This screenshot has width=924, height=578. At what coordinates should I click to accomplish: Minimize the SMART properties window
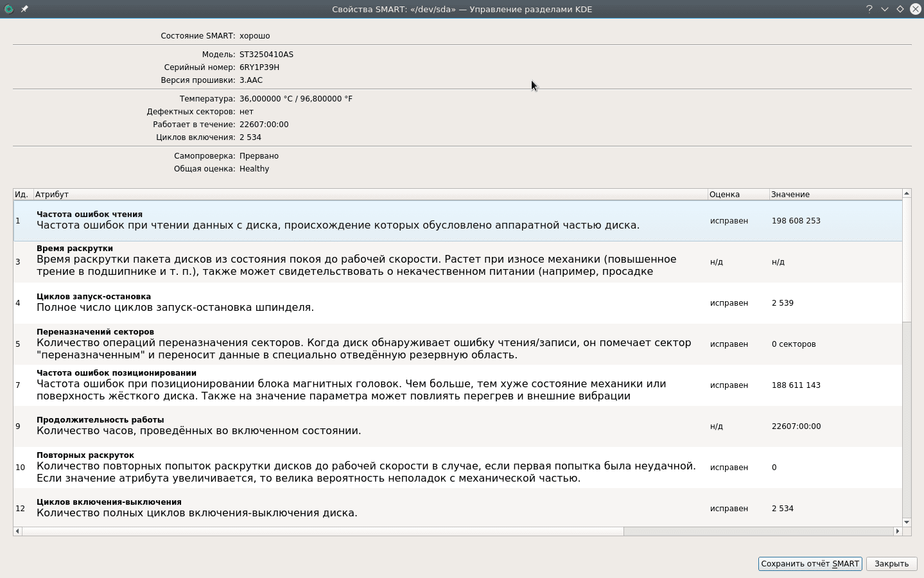point(885,9)
